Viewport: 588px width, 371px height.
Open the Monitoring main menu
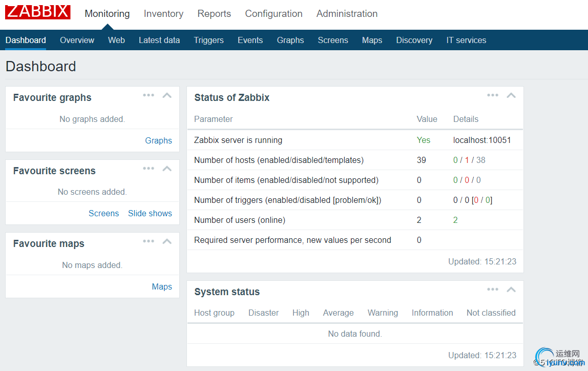tap(107, 14)
